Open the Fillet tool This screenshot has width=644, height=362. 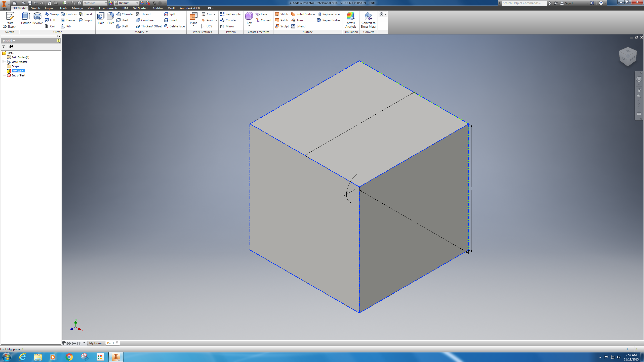pos(110,18)
